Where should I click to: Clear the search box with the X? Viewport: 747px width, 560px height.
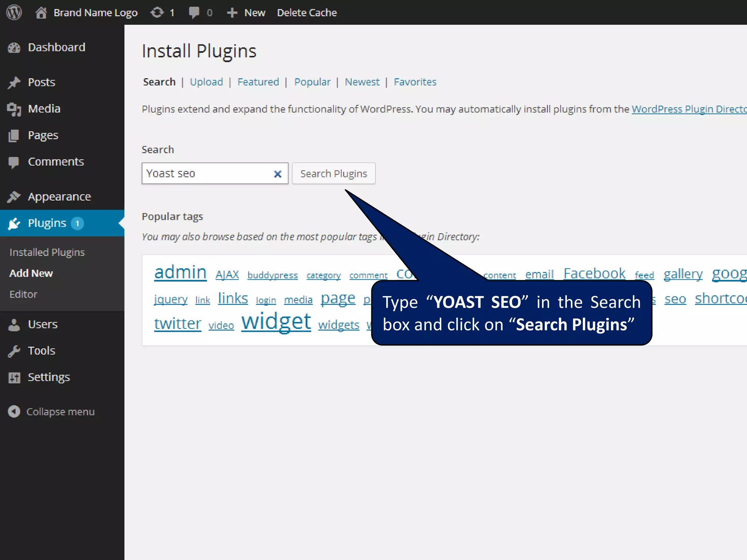click(x=278, y=174)
